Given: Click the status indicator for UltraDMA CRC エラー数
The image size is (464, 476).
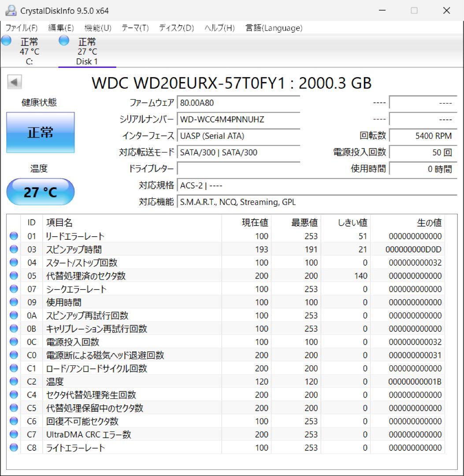Looking at the screenshot, I should (x=13, y=434).
